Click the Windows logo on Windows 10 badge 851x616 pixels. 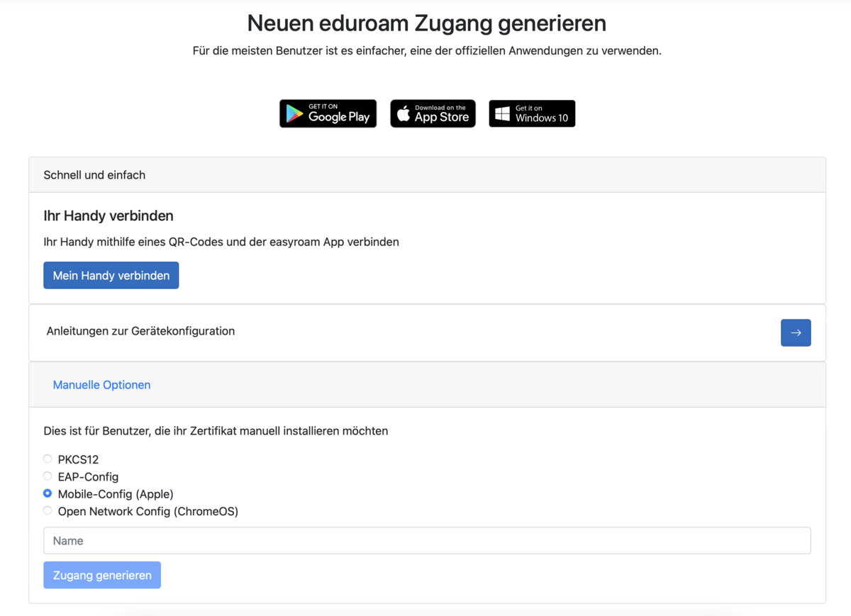(502, 114)
